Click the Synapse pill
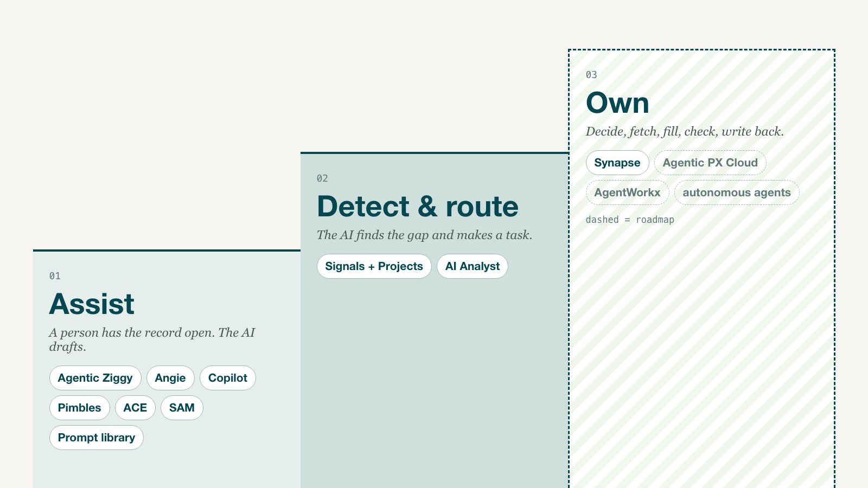The width and height of the screenshot is (868, 488). (617, 163)
